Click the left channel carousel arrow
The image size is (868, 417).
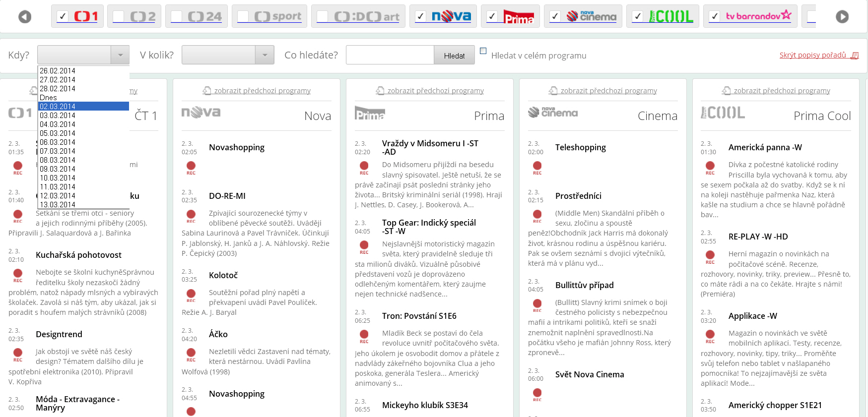25,17
